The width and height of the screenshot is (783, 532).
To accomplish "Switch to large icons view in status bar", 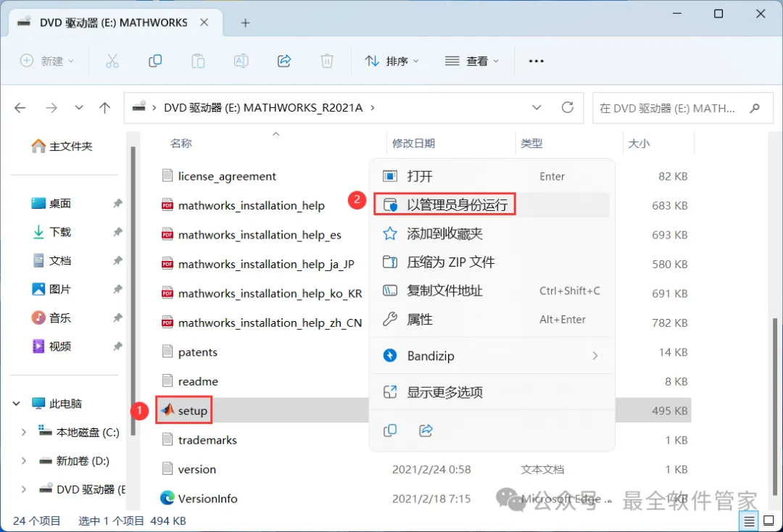I will [769, 522].
